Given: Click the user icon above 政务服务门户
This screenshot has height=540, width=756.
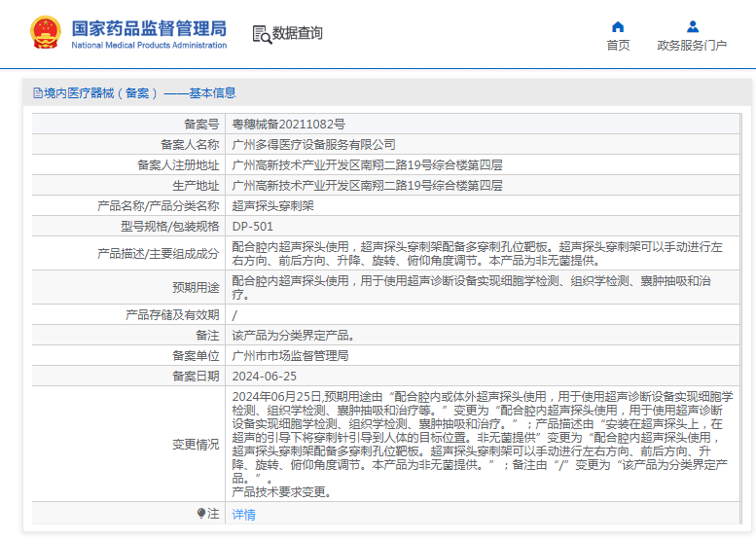Looking at the screenshot, I should click(693, 26).
